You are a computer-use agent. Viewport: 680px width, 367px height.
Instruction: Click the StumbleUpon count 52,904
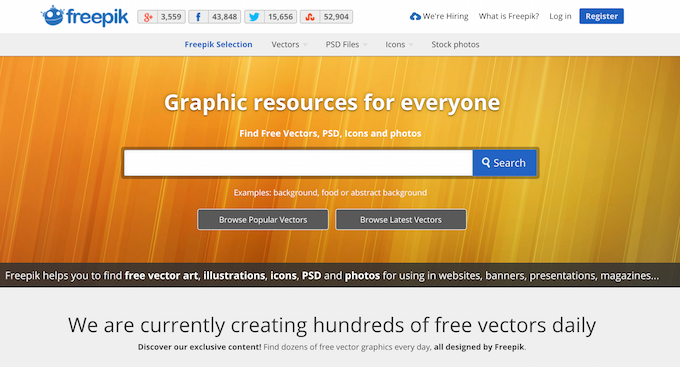pyautogui.click(x=336, y=17)
